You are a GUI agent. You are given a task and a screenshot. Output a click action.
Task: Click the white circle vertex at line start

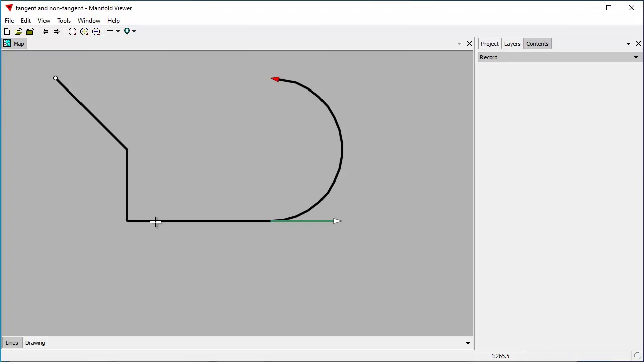56,78
